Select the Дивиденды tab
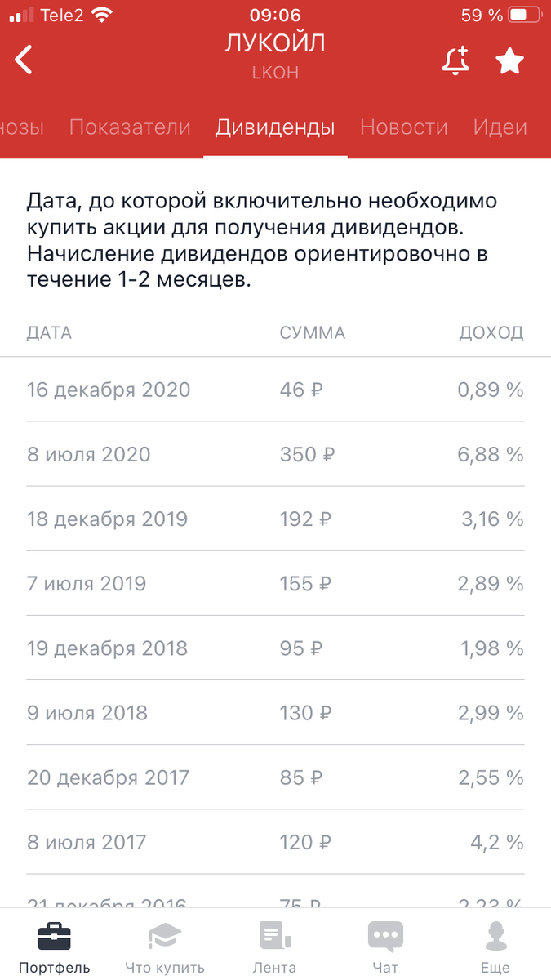 pos(275,127)
